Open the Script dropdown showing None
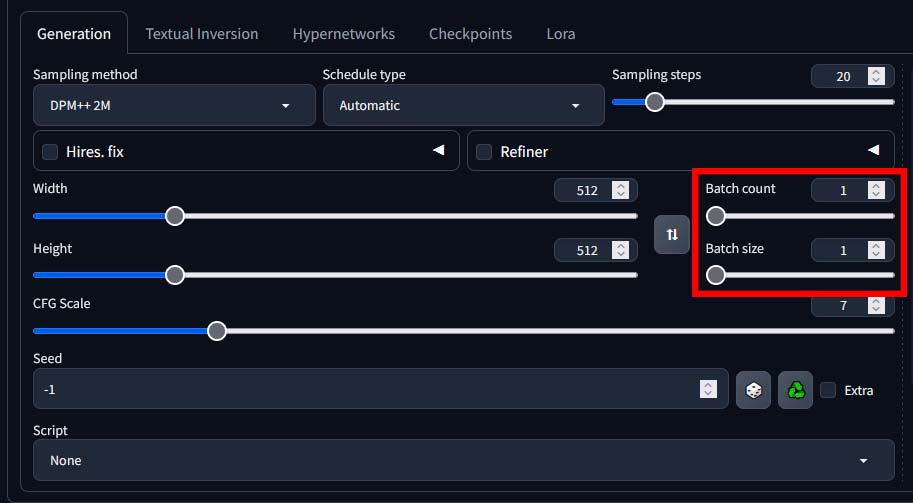 (x=463, y=460)
